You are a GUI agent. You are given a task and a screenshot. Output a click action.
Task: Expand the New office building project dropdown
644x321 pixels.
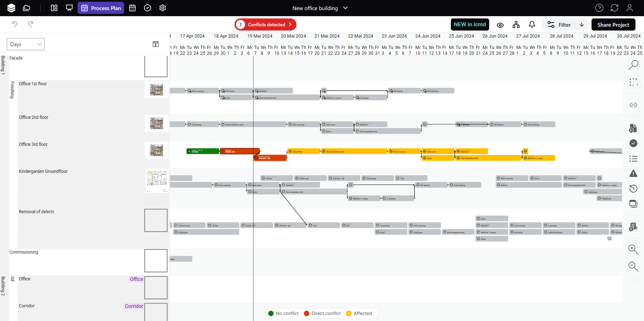[345, 8]
